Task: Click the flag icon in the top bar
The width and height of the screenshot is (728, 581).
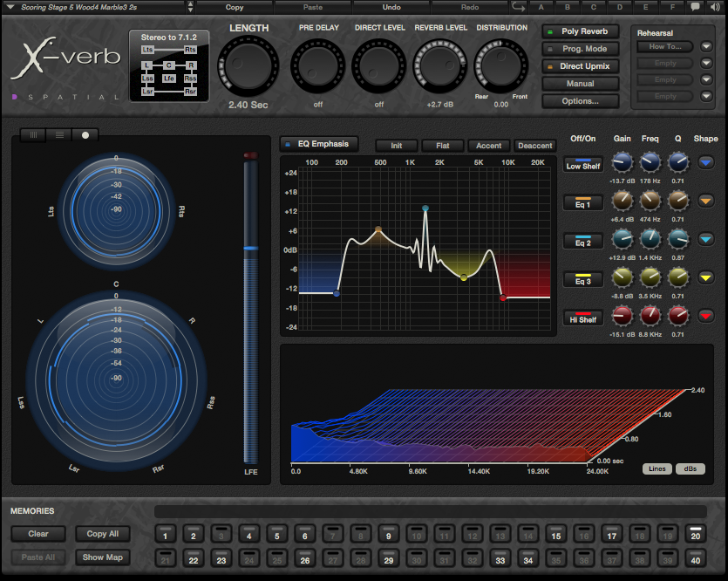Action: pyautogui.click(x=694, y=7)
